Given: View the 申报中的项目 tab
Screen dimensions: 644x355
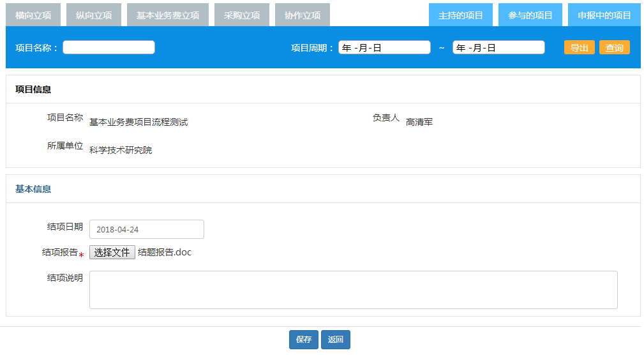Looking at the screenshot, I should coord(604,15).
